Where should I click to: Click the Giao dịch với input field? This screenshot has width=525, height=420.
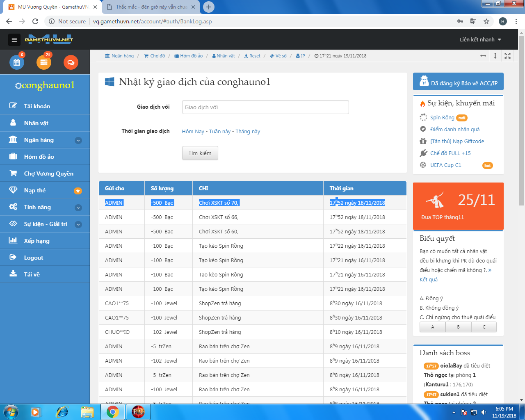click(x=265, y=107)
